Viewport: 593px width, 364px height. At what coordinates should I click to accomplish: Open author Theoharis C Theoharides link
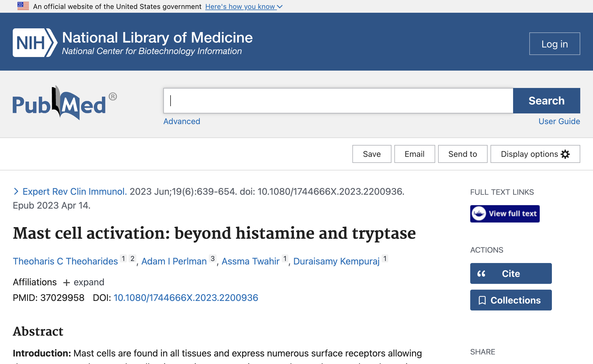coord(65,261)
